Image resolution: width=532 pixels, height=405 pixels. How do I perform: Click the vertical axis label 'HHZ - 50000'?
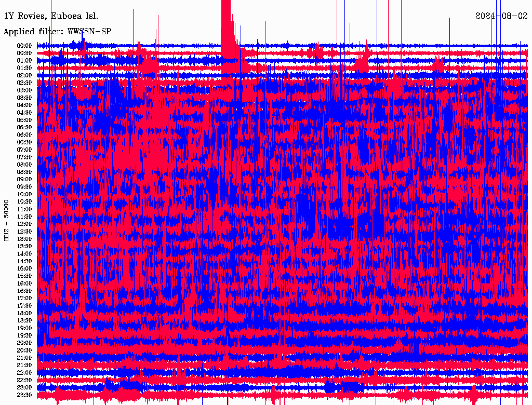coord(6,221)
